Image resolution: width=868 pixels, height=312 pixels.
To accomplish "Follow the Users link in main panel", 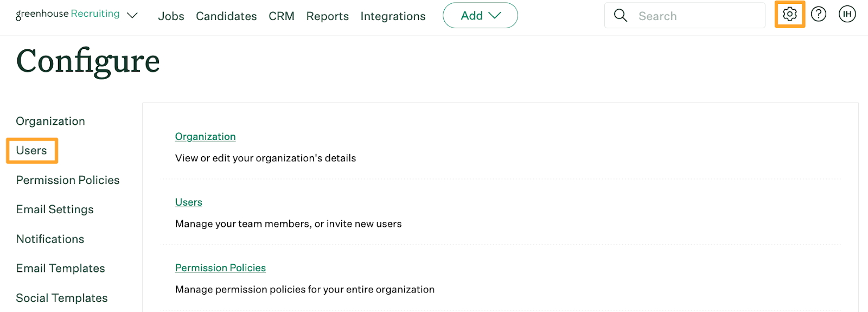I will click(x=188, y=202).
